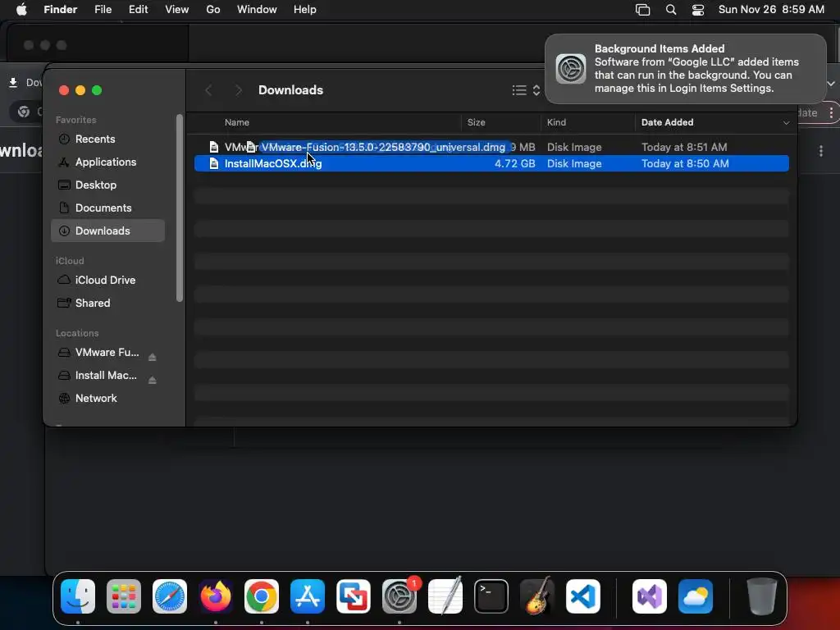
Task: Open the Go menu
Action: tap(213, 10)
